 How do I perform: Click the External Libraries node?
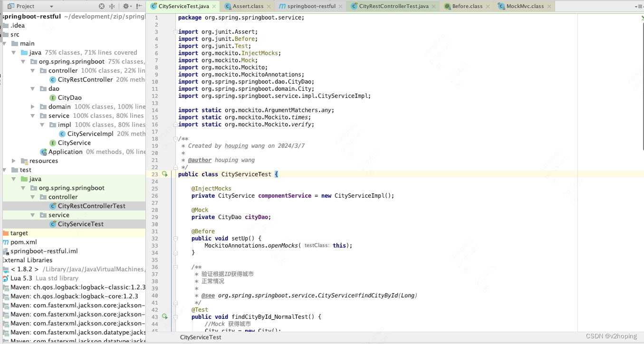(x=27, y=260)
